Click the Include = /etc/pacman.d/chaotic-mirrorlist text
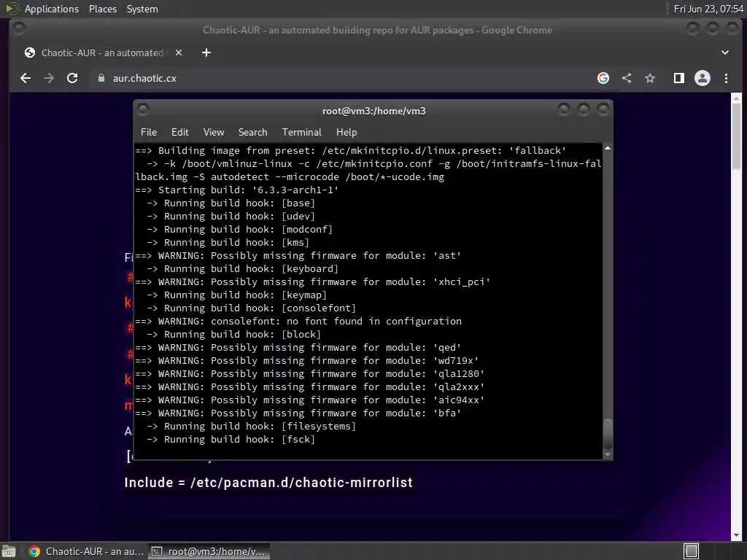 [x=268, y=483]
